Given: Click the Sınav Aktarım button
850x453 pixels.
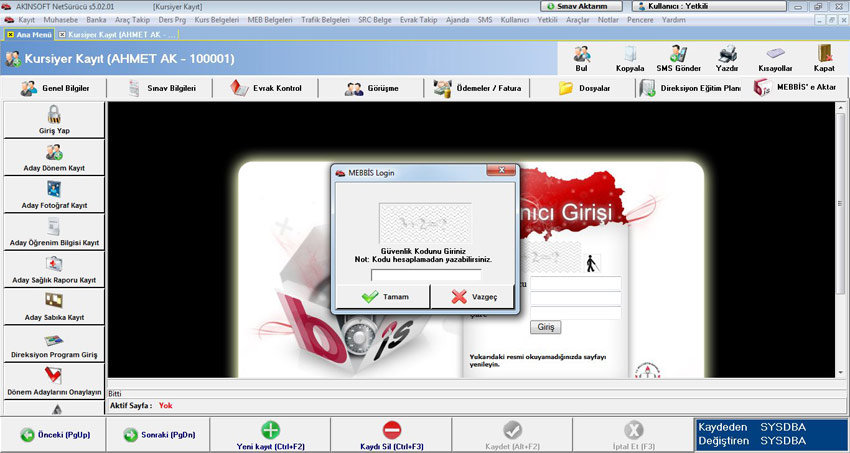Looking at the screenshot, I should 582,7.
